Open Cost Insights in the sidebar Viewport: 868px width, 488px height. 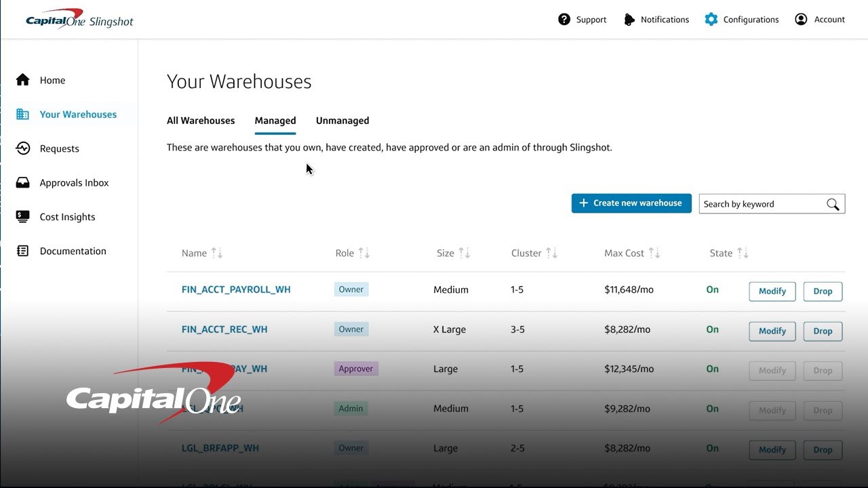tap(67, 217)
